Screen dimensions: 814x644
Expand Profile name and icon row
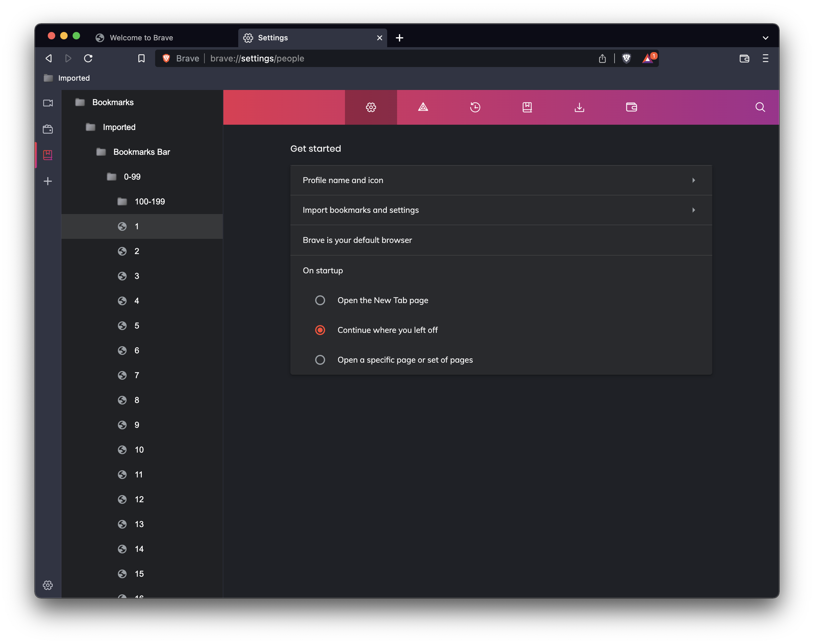[x=501, y=180]
